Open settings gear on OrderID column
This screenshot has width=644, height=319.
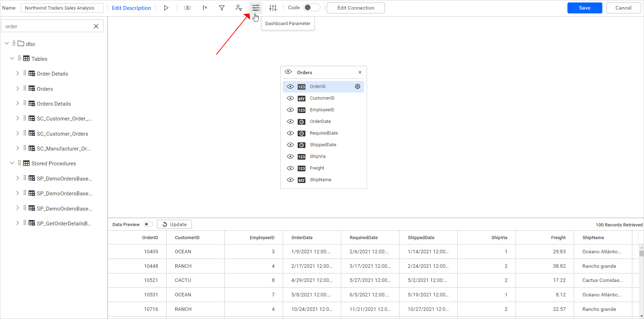357,86
